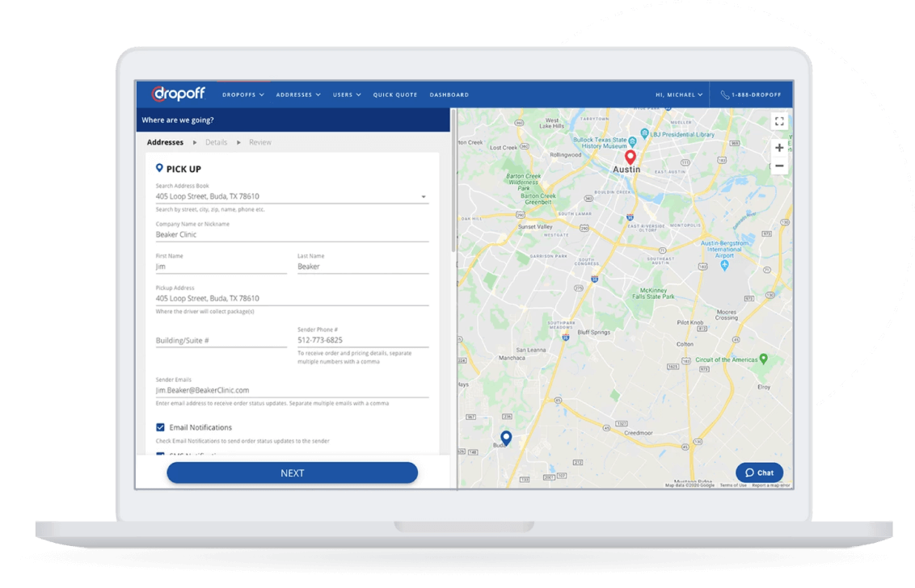
Task: Toggle fullscreen map view
Action: (779, 122)
